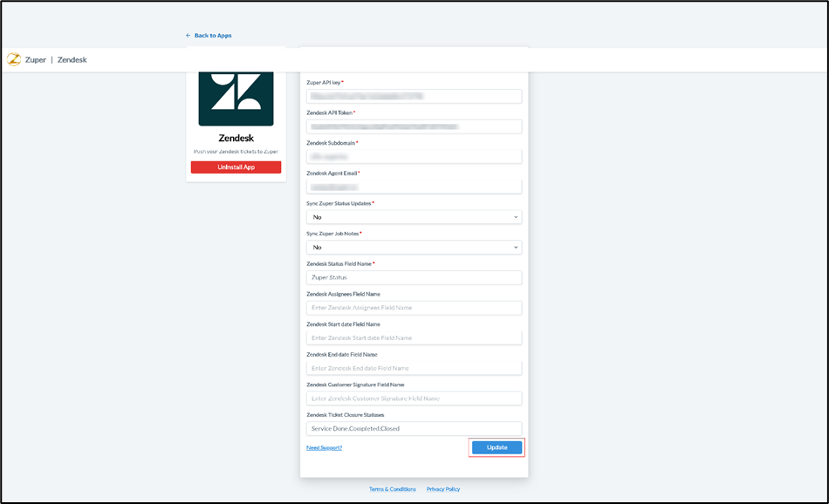Open the Terms & Conditions link

click(x=393, y=489)
